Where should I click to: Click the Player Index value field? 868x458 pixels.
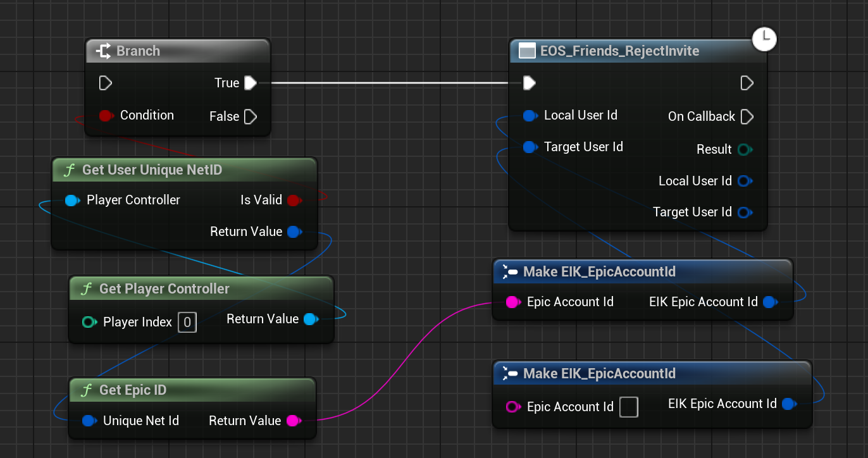(x=187, y=323)
